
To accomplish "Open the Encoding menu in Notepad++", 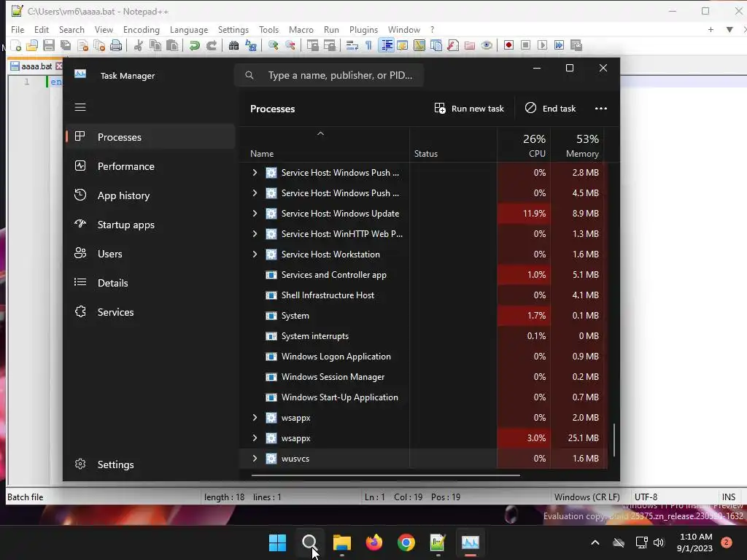I will pos(142,29).
